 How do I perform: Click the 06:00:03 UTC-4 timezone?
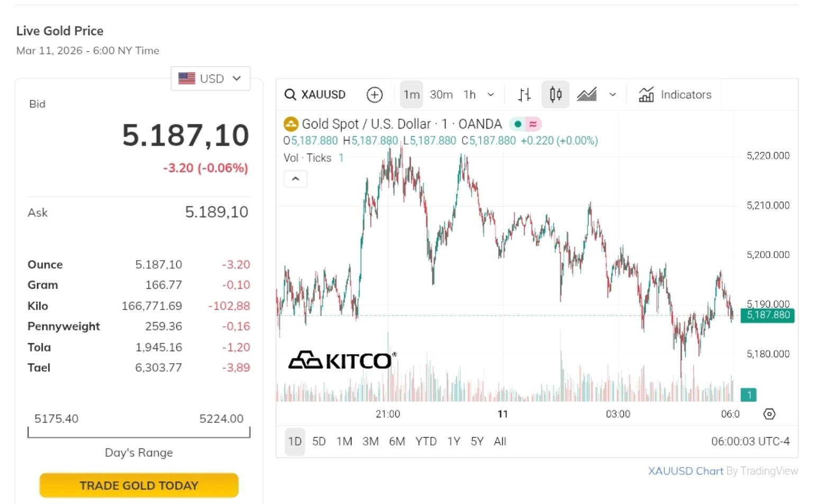click(x=750, y=441)
